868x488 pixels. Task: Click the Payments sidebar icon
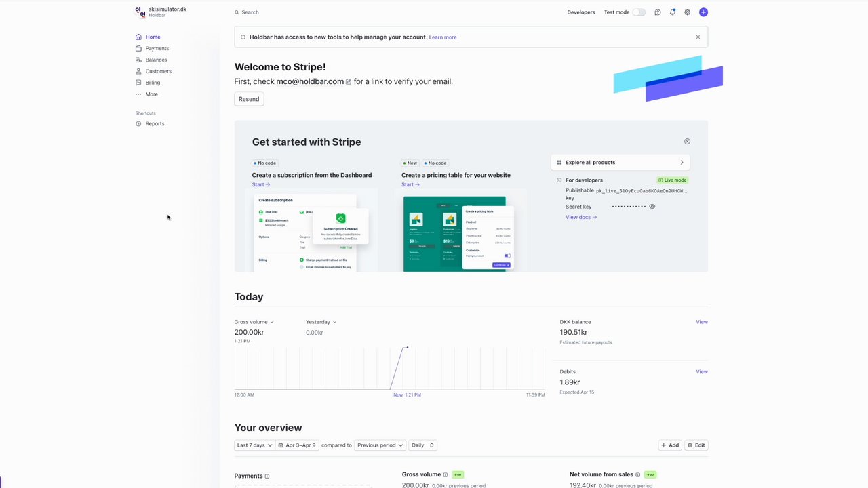coord(138,49)
